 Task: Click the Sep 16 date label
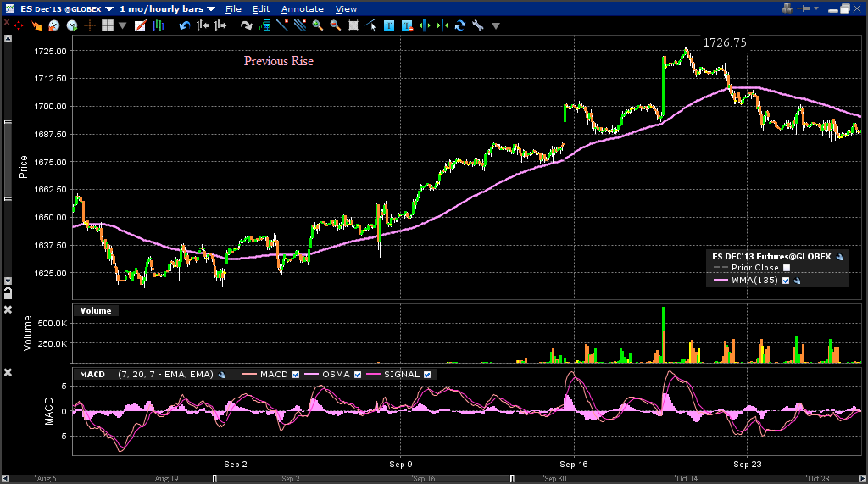[x=574, y=464]
